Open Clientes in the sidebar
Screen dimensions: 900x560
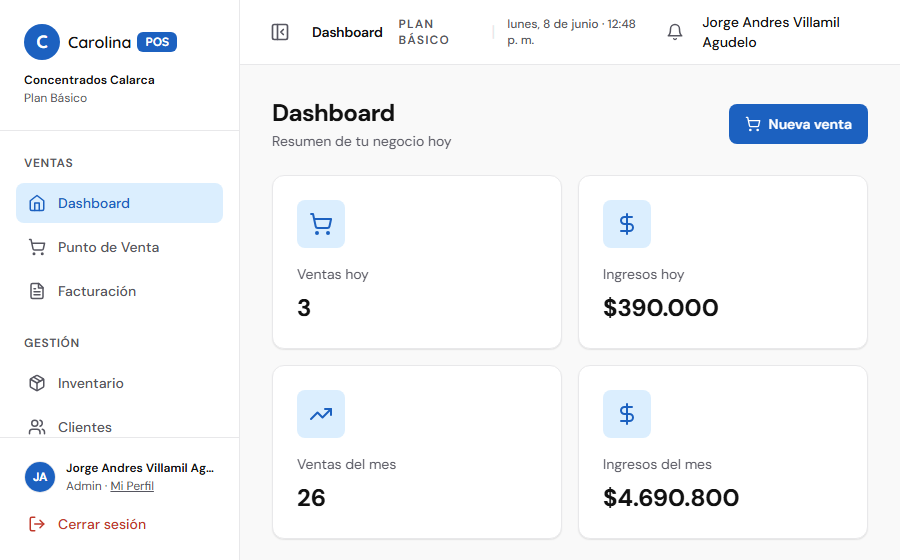[119, 427]
